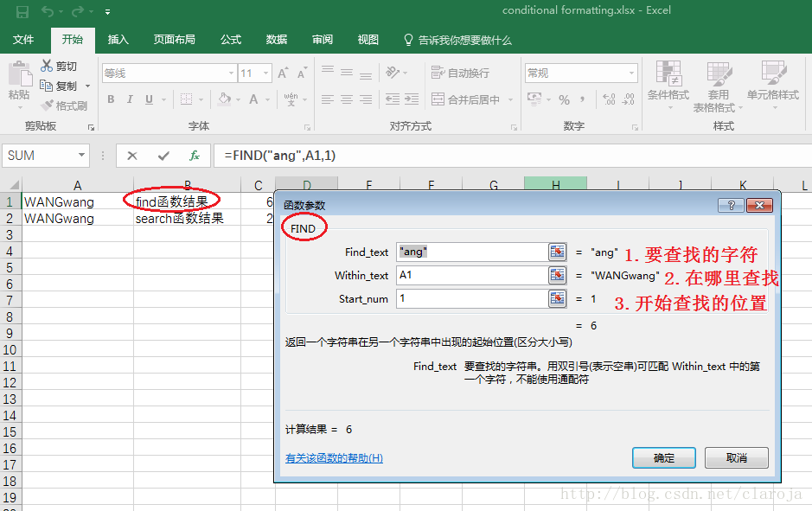Screen dimensions: 812x511
Task: Click 合并后居中 merge and center
Action: tap(466, 99)
